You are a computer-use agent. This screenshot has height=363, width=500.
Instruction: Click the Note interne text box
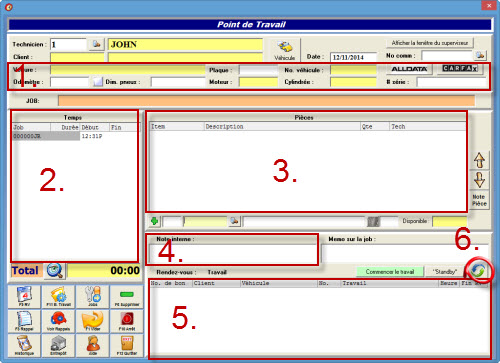click(233, 253)
